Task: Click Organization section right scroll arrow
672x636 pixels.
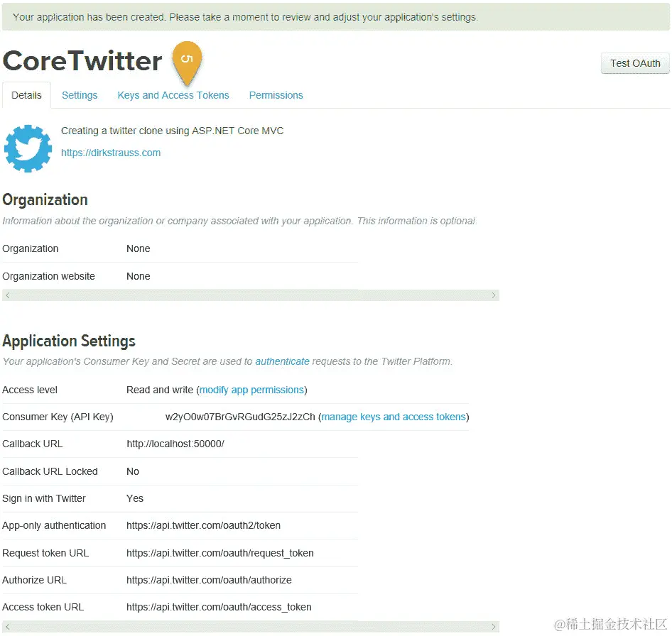Action: [x=493, y=295]
